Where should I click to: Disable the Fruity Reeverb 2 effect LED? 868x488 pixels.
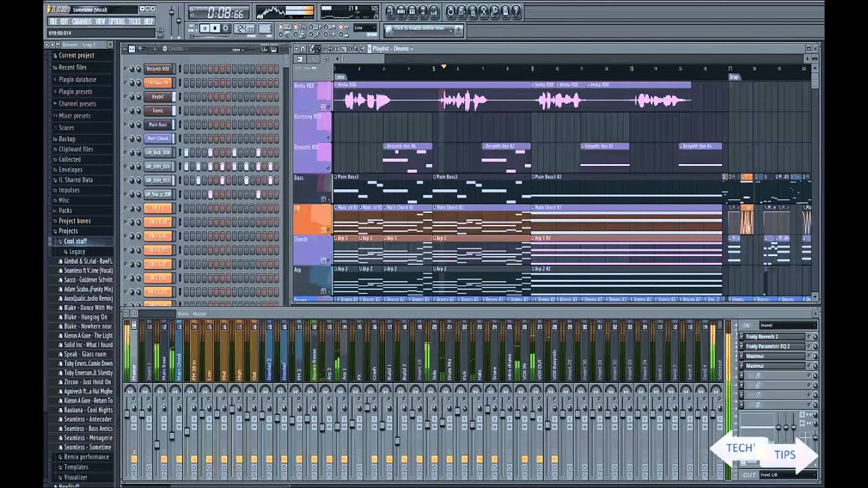(x=809, y=337)
